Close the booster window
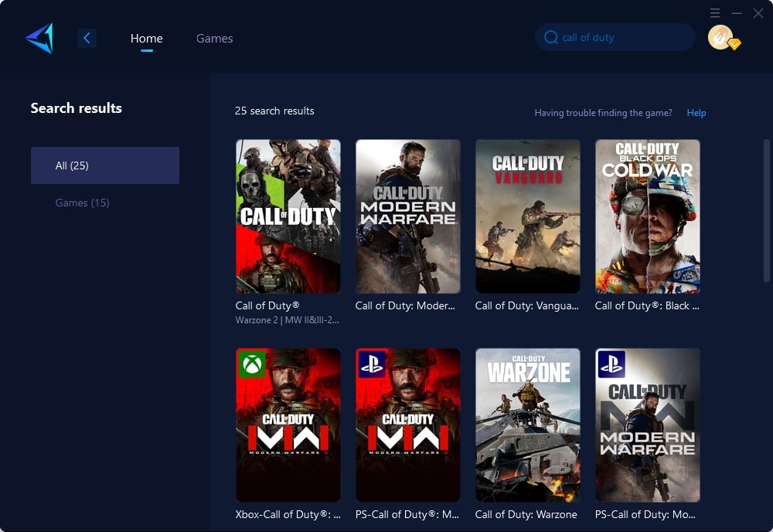Image resolution: width=773 pixels, height=532 pixels. pos(758,13)
